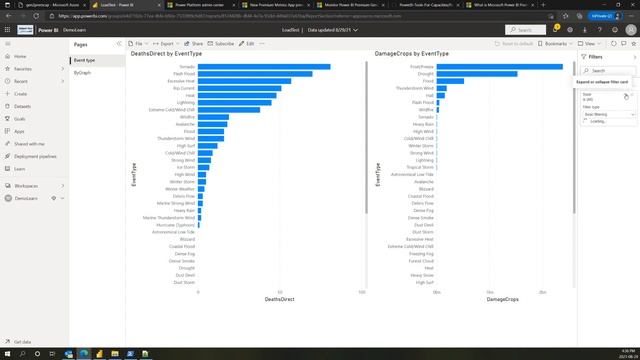Viewport: 640px width, 360px height.
Task: Open the Windows Start menu
Action: (x=7, y=354)
